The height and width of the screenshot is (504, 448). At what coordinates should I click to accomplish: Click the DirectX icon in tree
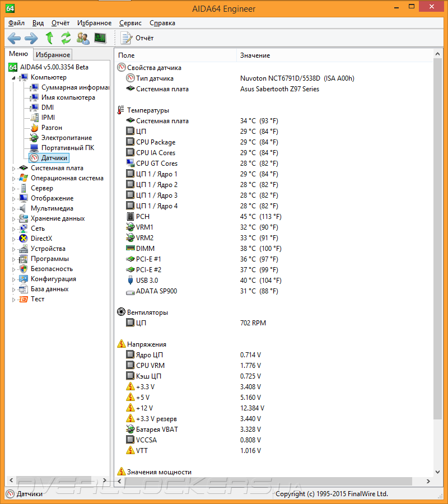click(x=24, y=239)
